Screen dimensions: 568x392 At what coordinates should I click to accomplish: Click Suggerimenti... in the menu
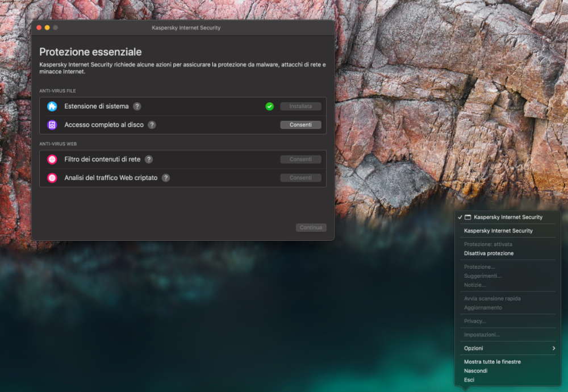click(507, 276)
